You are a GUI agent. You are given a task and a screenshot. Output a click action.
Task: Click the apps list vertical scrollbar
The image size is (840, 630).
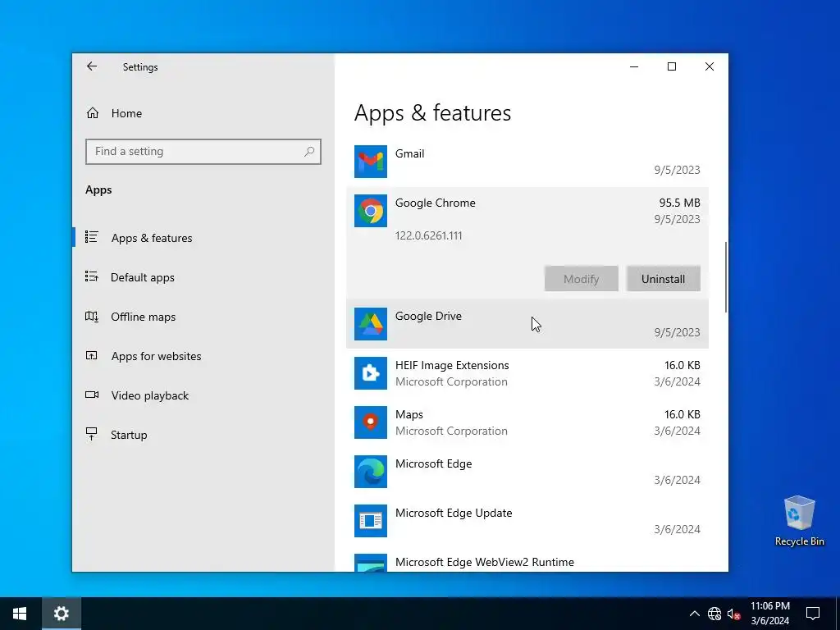(x=726, y=276)
